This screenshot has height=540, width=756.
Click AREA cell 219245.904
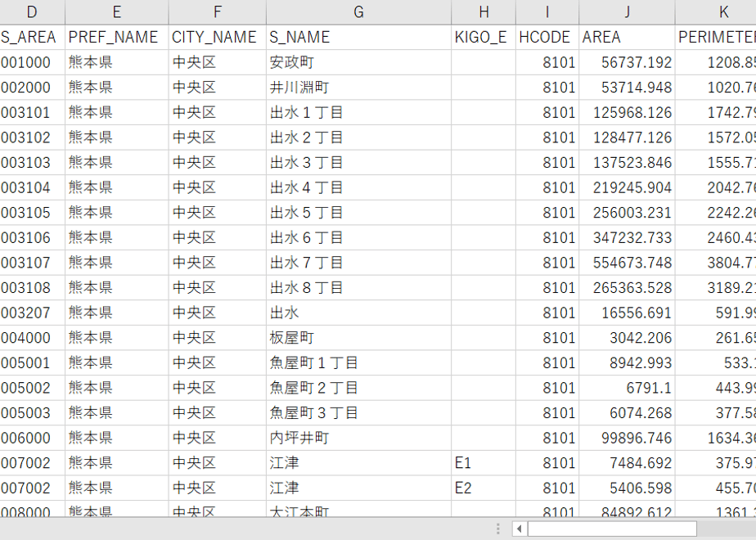point(627,187)
